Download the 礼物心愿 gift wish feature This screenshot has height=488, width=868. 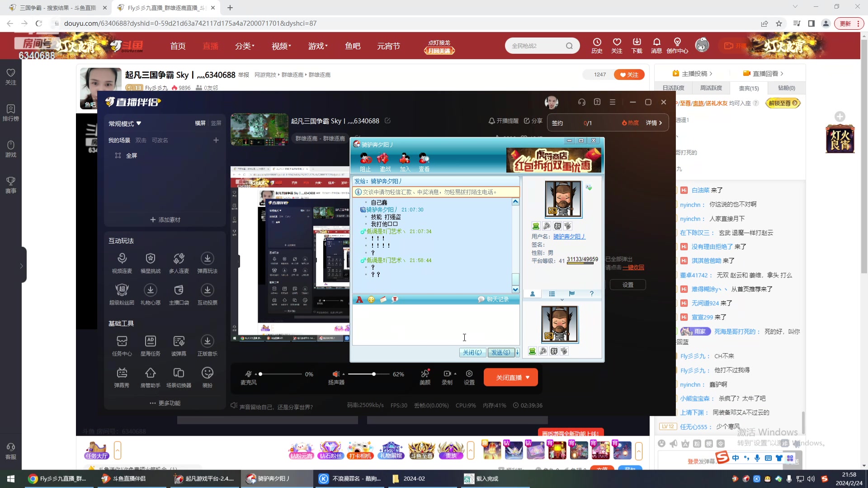(x=151, y=295)
